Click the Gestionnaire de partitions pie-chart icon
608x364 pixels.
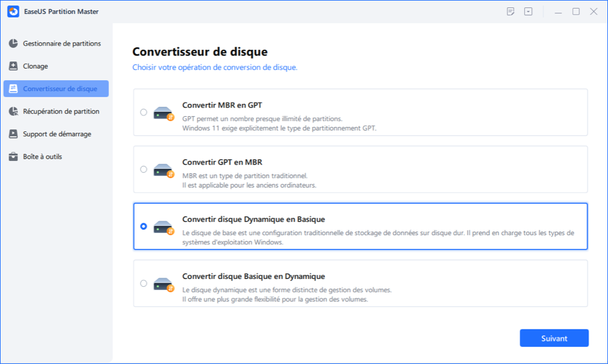click(x=13, y=44)
